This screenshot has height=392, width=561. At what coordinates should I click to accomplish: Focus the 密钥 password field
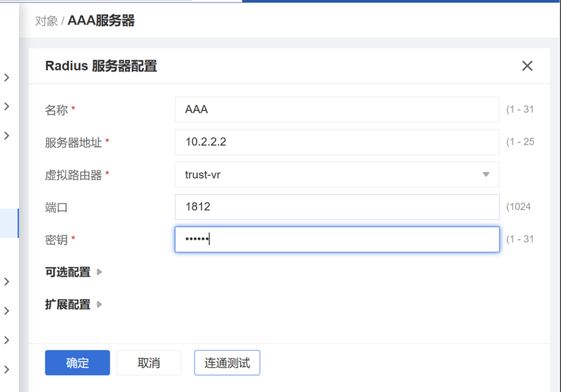pyautogui.click(x=337, y=240)
